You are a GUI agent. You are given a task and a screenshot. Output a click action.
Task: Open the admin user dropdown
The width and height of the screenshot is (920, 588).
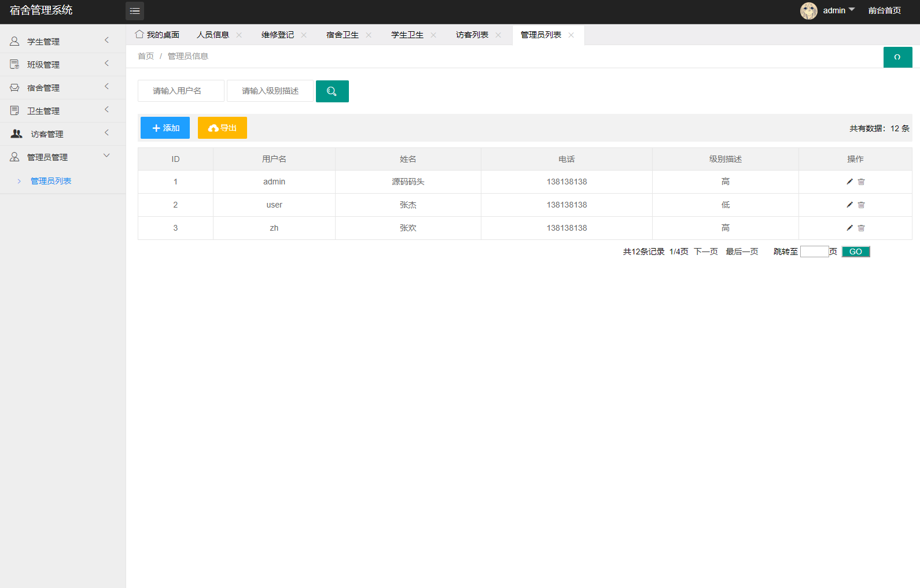click(838, 10)
